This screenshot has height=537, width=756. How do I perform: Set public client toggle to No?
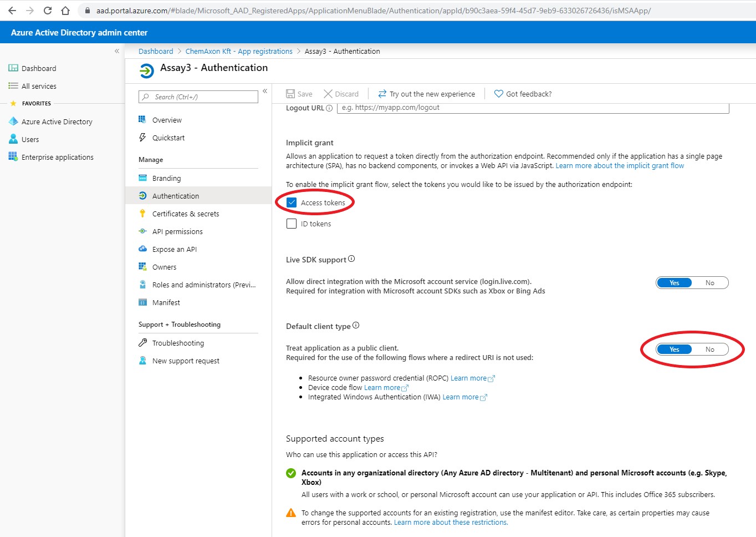pos(709,349)
